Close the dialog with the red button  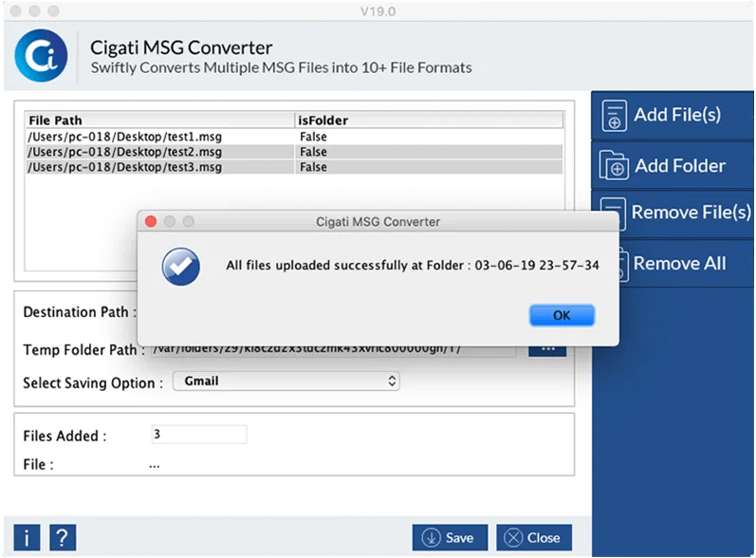[x=151, y=221]
